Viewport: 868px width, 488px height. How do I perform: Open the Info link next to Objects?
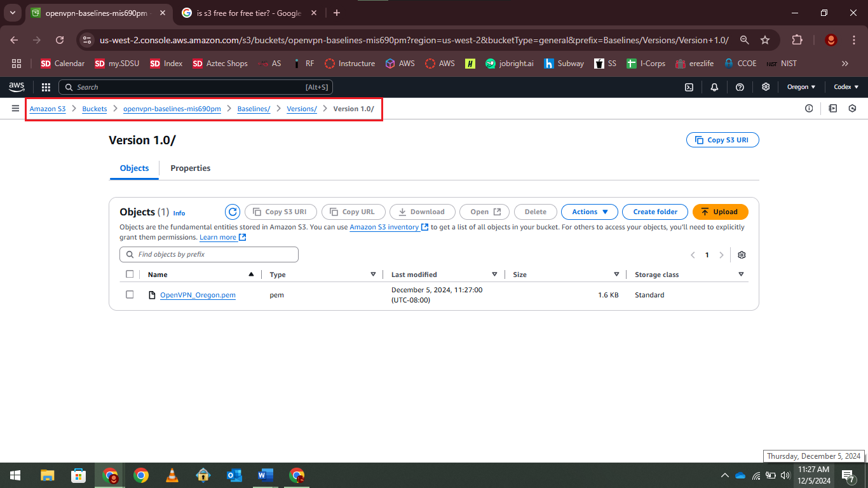coord(179,213)
